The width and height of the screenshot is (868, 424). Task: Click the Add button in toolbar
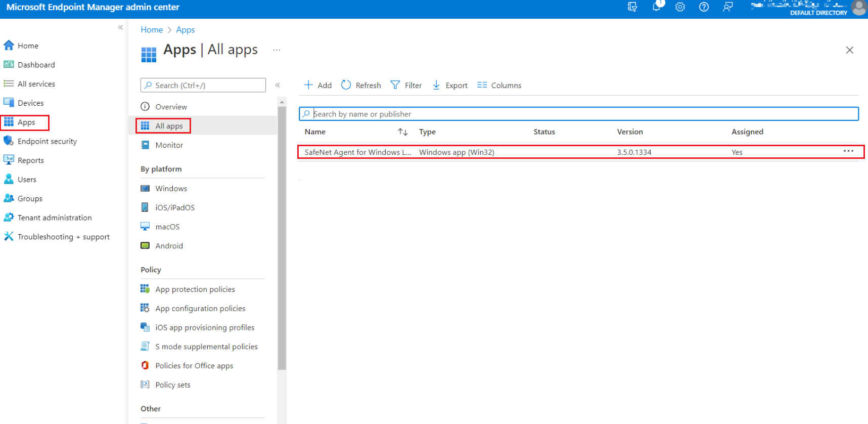(x=317, y=85)
